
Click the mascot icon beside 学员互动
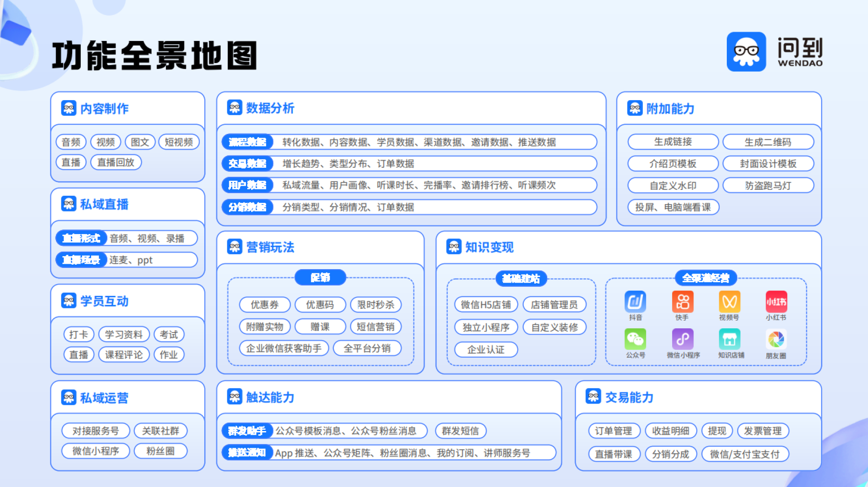coord(69,300)
